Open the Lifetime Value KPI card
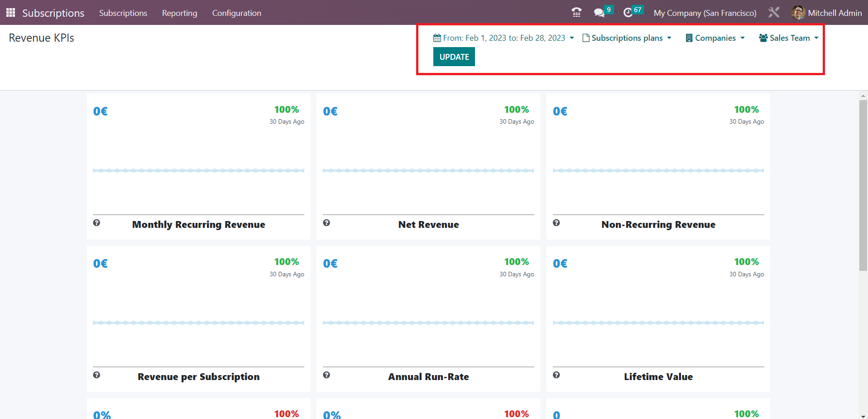The image size is (868, 419). coord(658,319)
